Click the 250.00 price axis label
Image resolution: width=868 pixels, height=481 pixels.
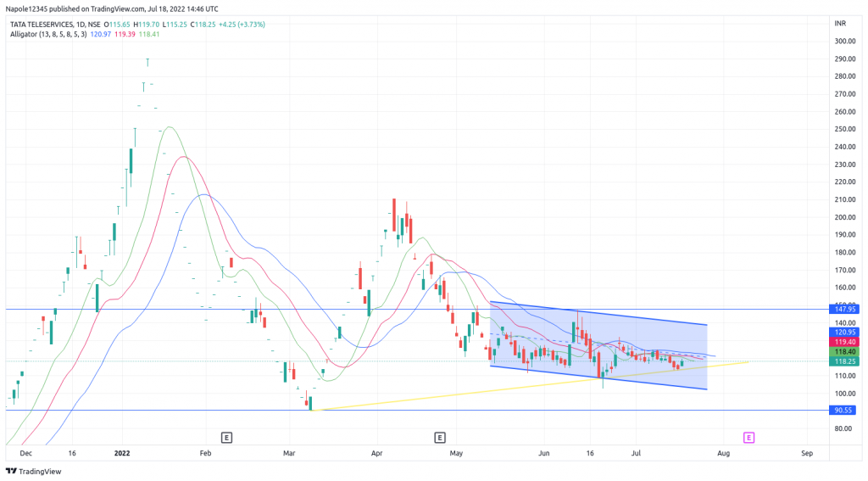(x=845, y=129)
